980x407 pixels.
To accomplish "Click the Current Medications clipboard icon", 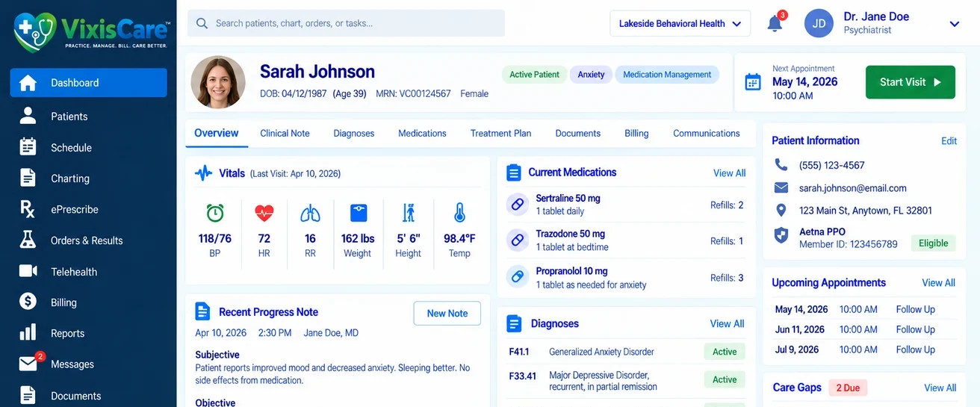I will (x=513, y=173).
